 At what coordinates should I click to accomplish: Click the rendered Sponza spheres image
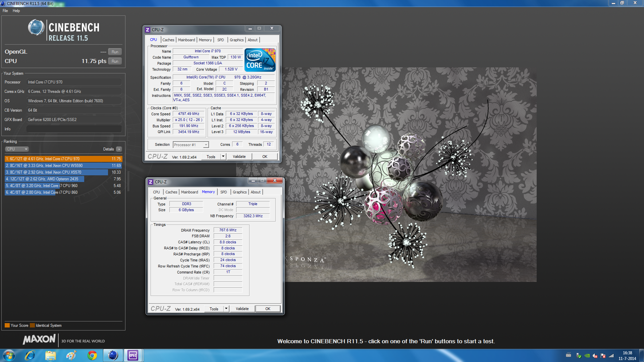tap(386, 175)
